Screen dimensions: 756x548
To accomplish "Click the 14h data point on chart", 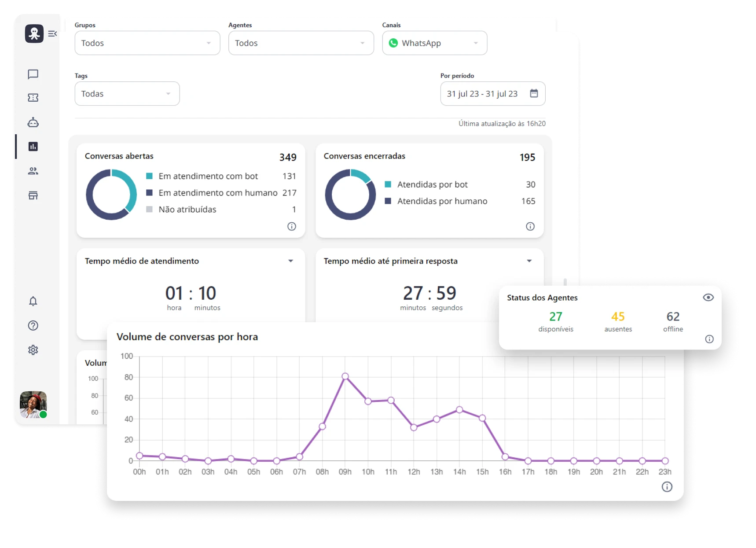I will [x=459, y=410].
